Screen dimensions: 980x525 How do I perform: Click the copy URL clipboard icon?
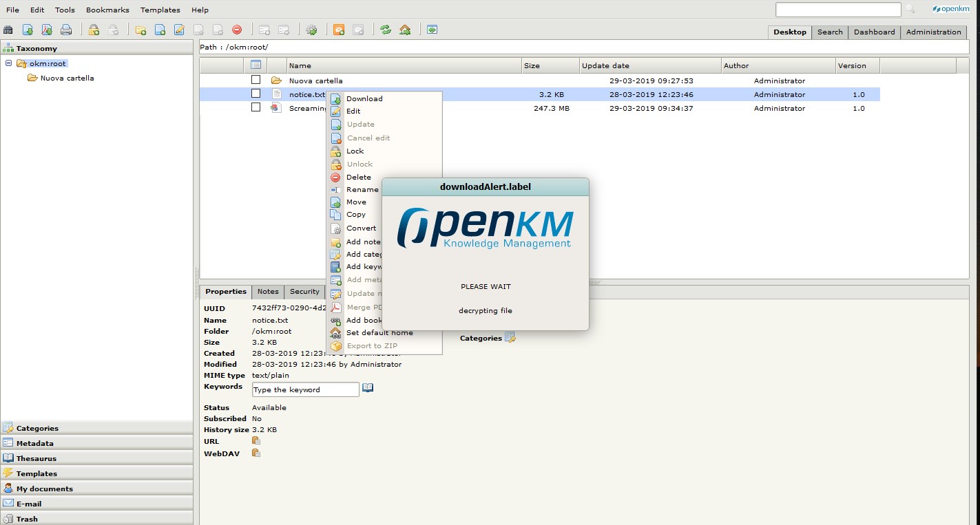click(x=256, y=441)
